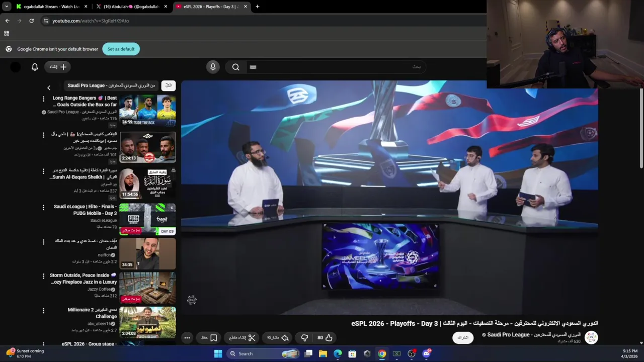Open options menu for the 2:24:13 podcast video
644x362 pixels.
(x=43, y=135)
